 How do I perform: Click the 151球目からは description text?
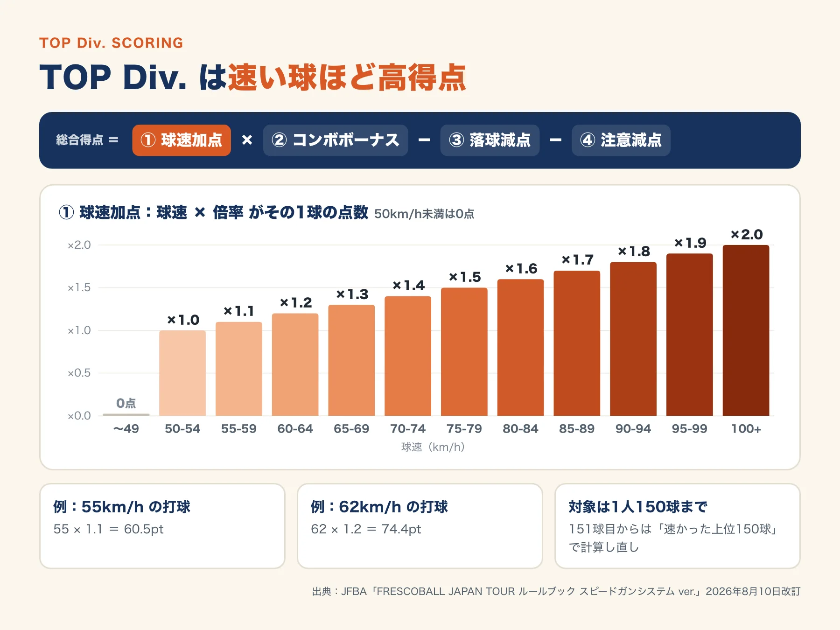click(673, 538)
